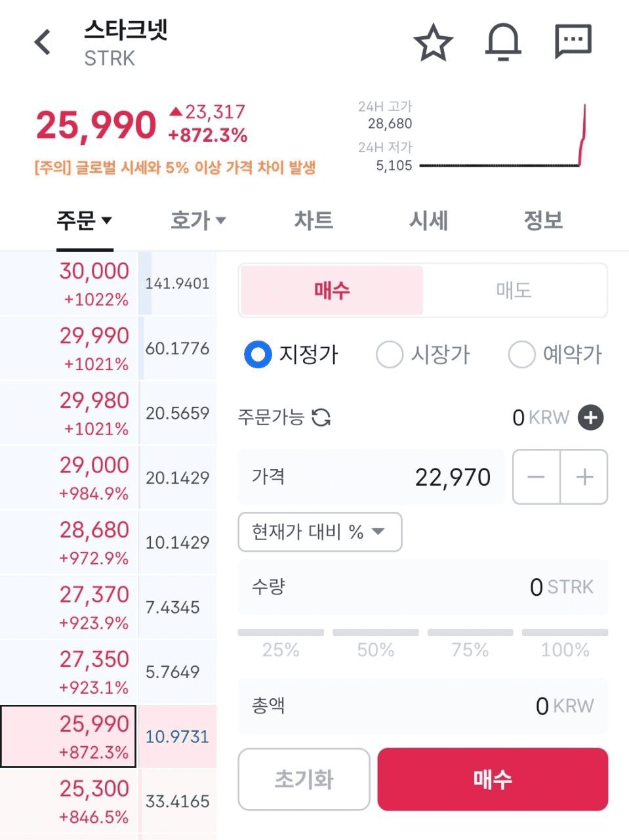Go back using the left arrow icon
Screen dimensions: 629x840
click(43, 43)
